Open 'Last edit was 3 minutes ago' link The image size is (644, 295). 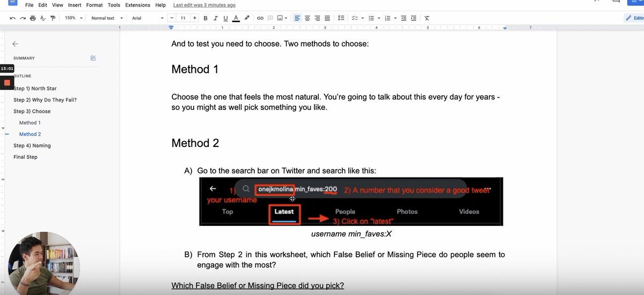(204, 5)
